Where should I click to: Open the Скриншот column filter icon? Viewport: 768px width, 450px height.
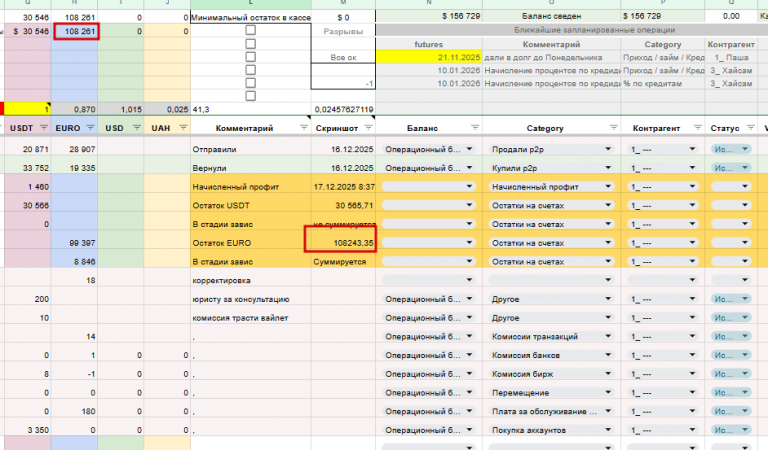click(x=368, y=128)
